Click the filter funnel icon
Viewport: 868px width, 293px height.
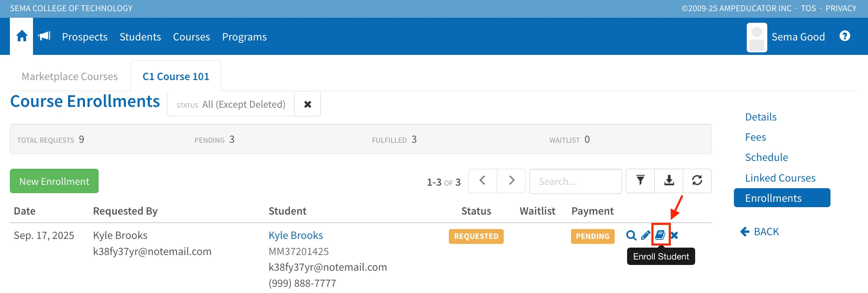[x=640, y=181]
